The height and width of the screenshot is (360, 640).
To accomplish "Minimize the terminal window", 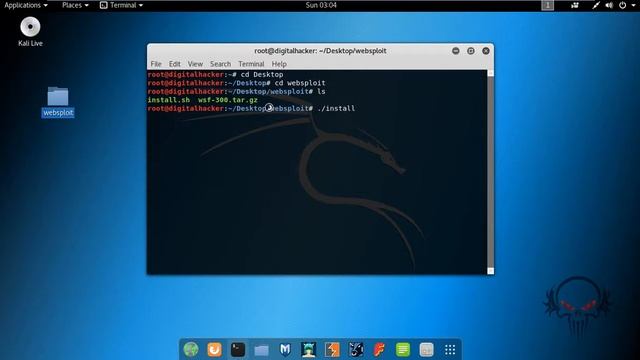I will pyautogui.click(x=456, y=51).
